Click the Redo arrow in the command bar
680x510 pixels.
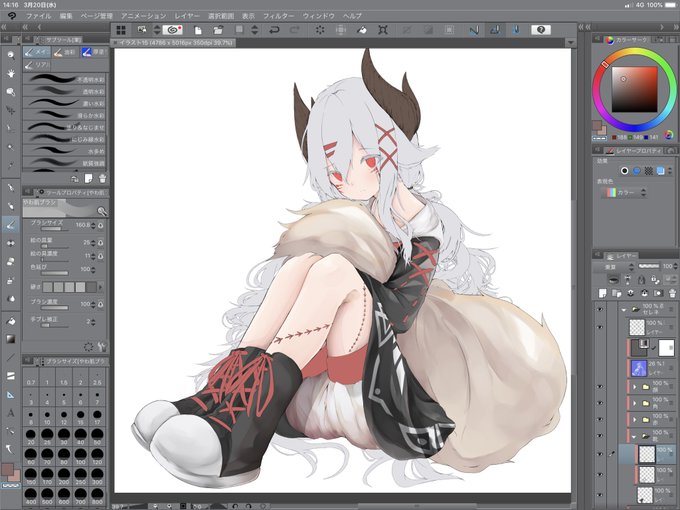[x=294, y=30]
